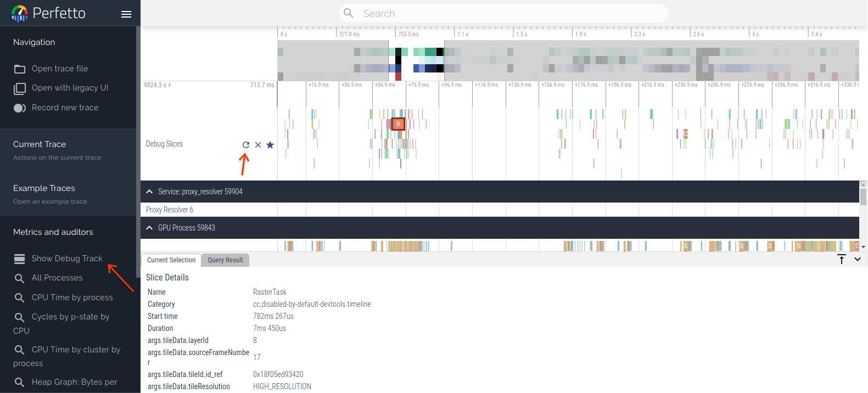
Task: Click Show Debug Track option
Action: [66, 259]
